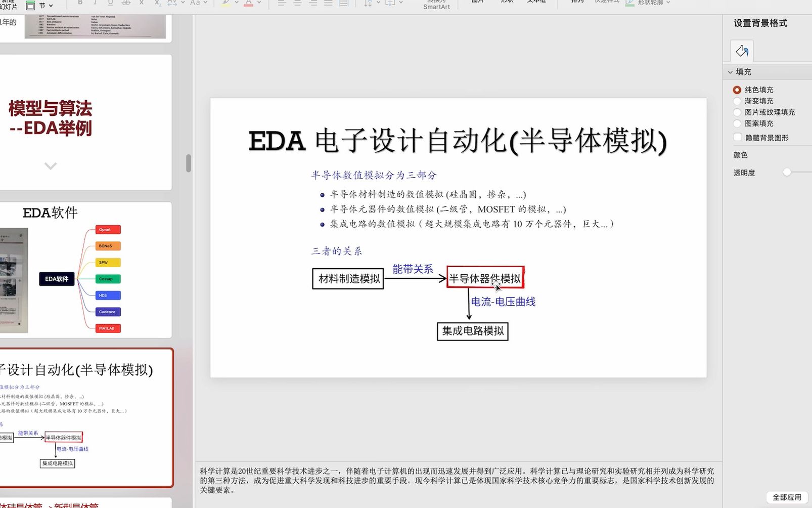This screenshot has width=812, height=508.
Task: Click the 材料制造模拟 box
Action: pos(348,279)
